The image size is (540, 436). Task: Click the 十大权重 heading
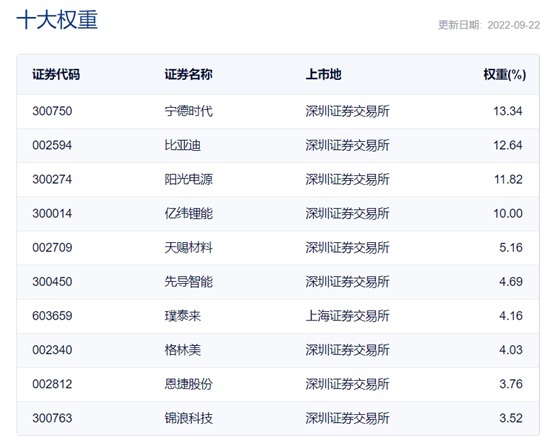click(57, 20)
